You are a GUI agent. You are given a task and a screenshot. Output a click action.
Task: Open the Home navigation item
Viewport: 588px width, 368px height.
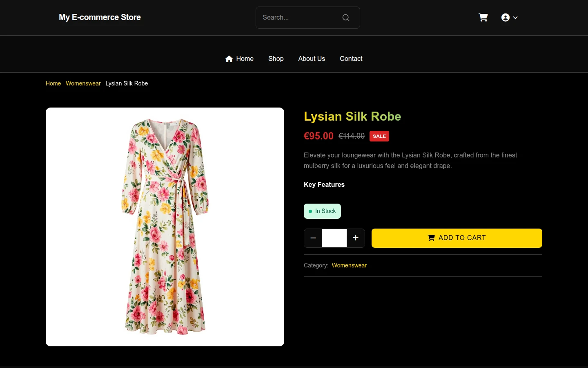239,59
